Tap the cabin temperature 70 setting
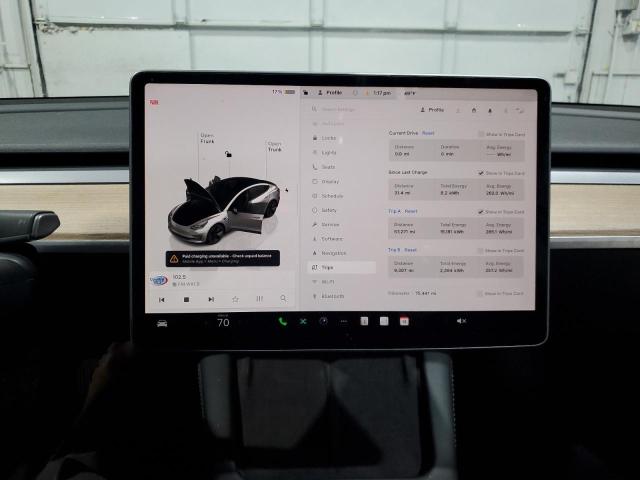The width and height of the screenshot is (640, 480). pos(223,322)
